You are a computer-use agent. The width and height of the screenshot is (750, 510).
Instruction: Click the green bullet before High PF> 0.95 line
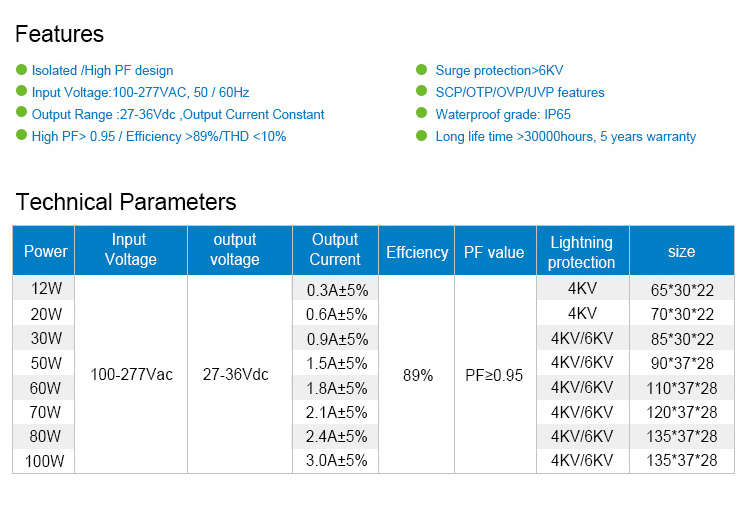pos(22,136)
